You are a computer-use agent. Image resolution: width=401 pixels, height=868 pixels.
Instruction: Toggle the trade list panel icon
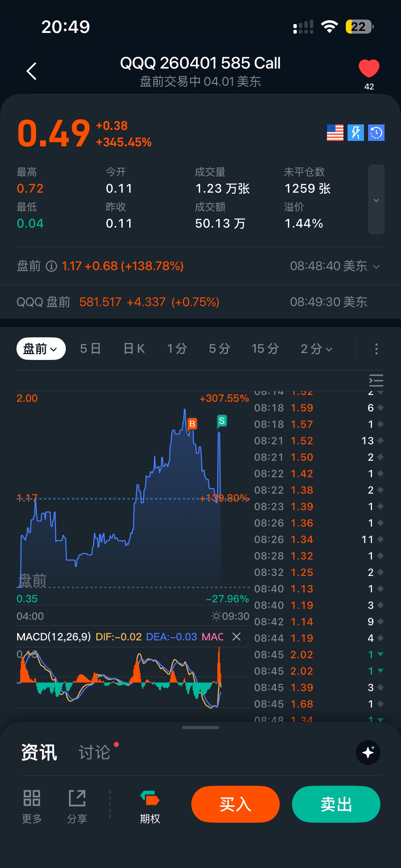pyautogui.click(x=376, y=381)
